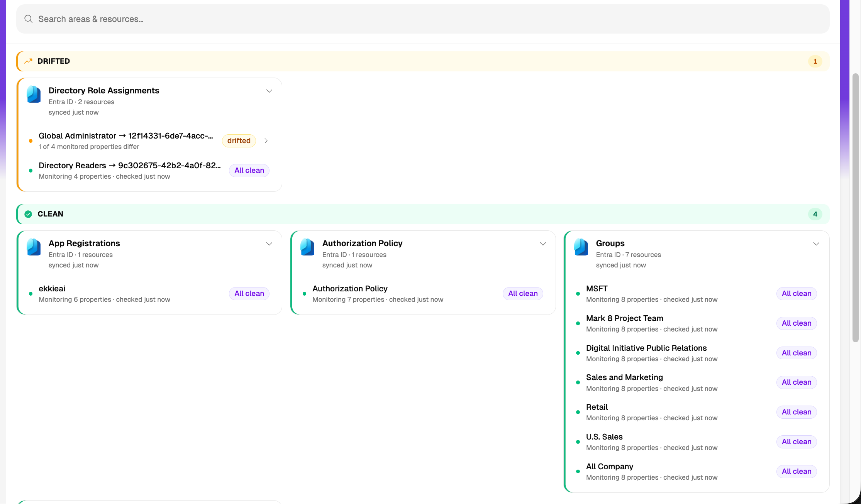Click All clean badge for Directory Readers
Image resolution: width=861 pixels, height=504 pixels.
pos(249,171)
